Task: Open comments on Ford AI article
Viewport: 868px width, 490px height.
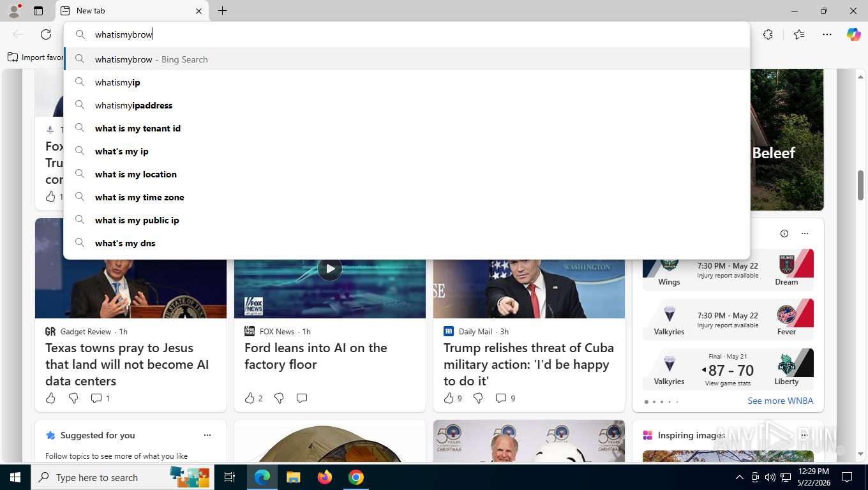Action: point(302,398)
